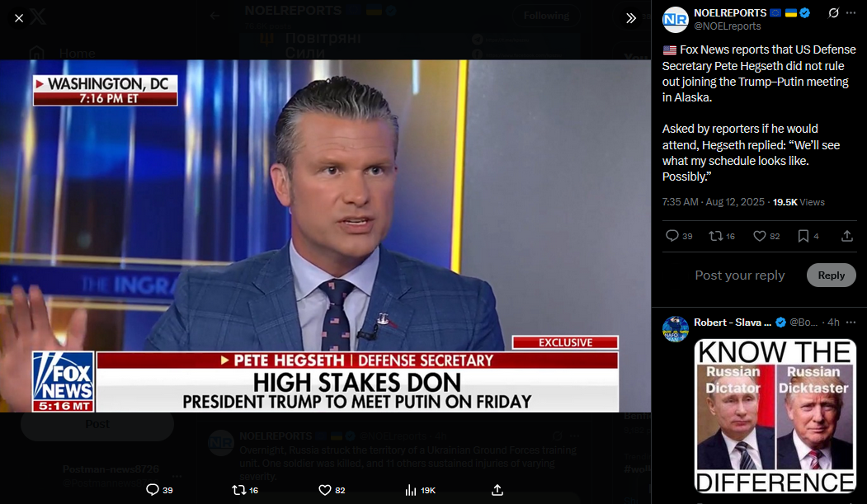Click the 4h timestamp on Robert's reply

coord(833,323)
